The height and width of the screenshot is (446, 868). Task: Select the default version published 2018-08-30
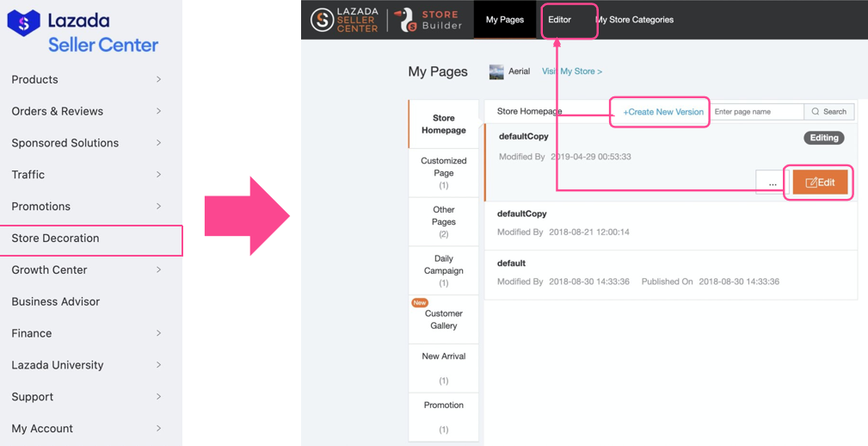pyautogui.click(x=670, y=275)
